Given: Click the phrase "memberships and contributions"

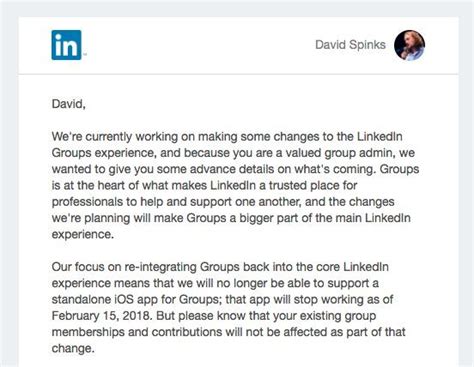Looking at the screenshot, I should tap(137, 332).
